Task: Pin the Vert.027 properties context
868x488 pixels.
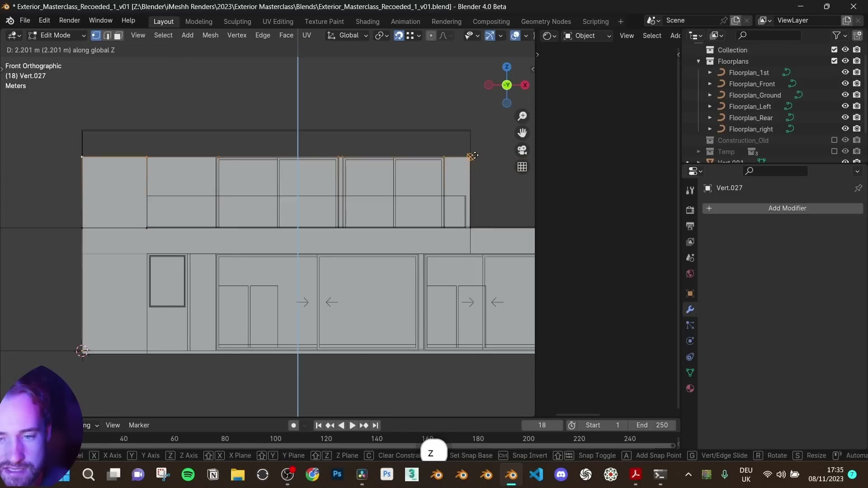Action: [858, 188]
